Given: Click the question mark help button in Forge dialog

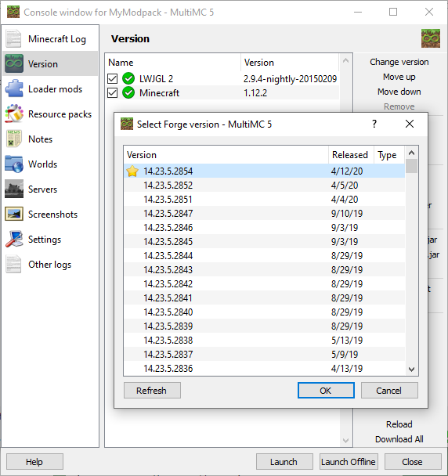Looking at the screenshot, I should 374,124.
